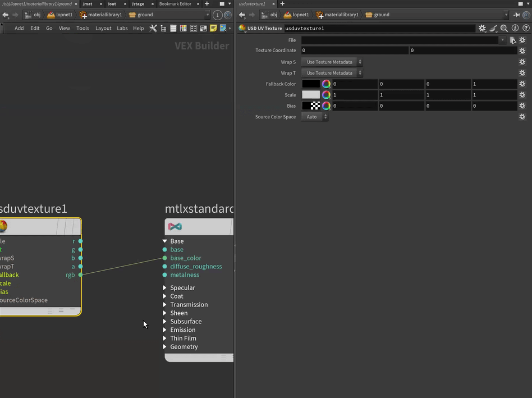Open color picker wheel for Fallback Color
532x398 pixels.
(326, 84)
